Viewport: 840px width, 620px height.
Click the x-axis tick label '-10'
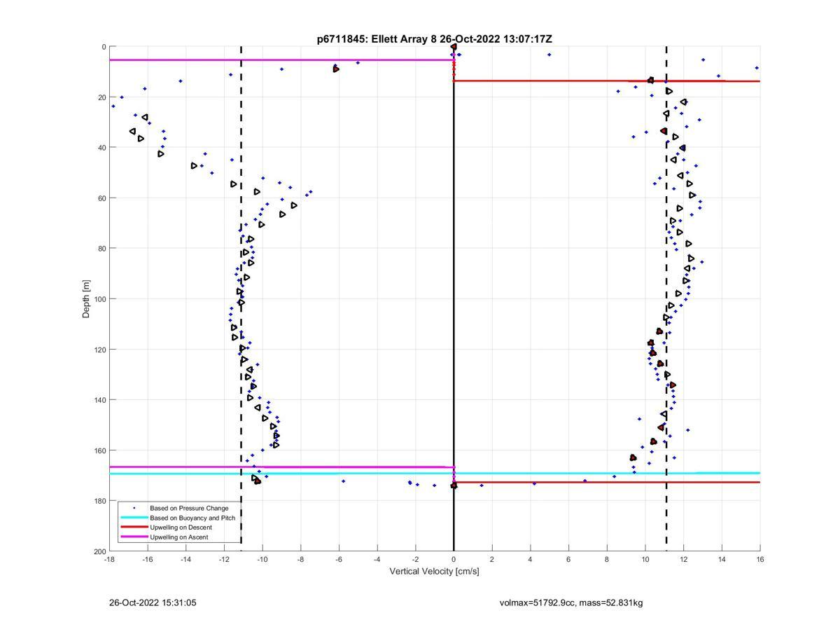pos(262,559)
